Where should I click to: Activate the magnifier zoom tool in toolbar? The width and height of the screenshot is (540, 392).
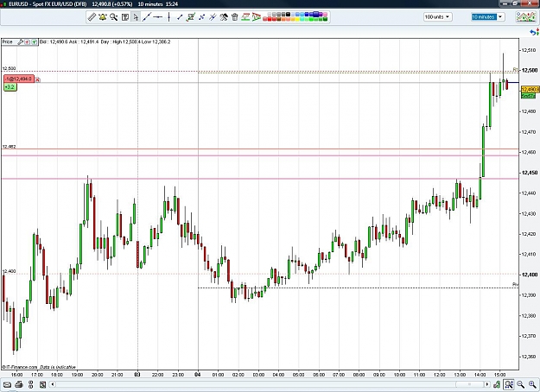(x=114, y=17)
